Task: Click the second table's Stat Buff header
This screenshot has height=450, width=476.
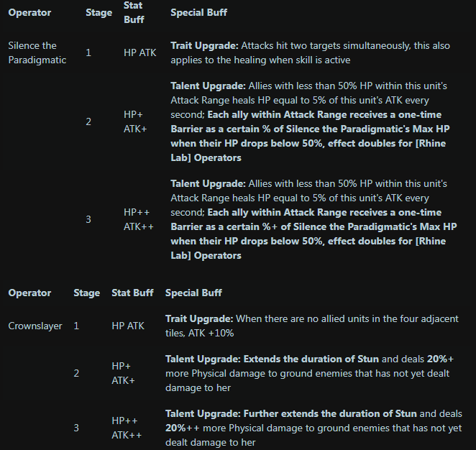Action: 132,293
